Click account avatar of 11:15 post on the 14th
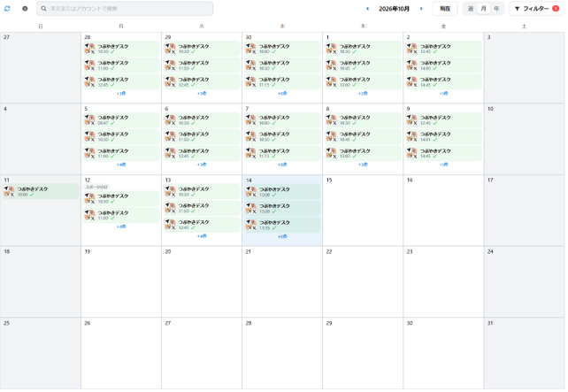Viewport: 568px width, 392px height. [x=250, y=225]
